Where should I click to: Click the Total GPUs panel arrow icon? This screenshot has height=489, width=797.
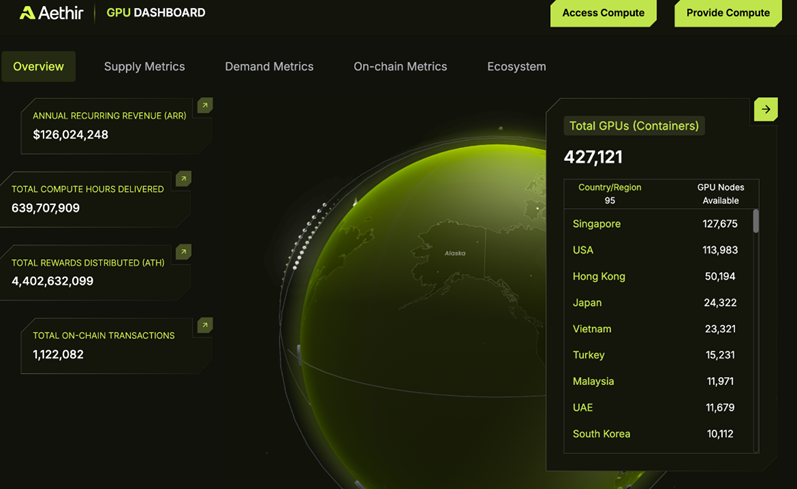pos(766,110)
